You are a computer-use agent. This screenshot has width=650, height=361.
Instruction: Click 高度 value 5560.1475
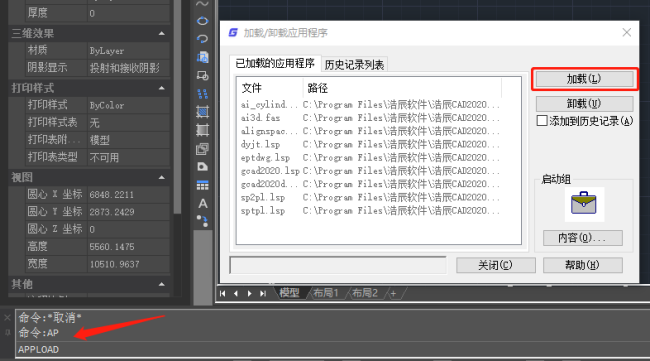(129, 247)
